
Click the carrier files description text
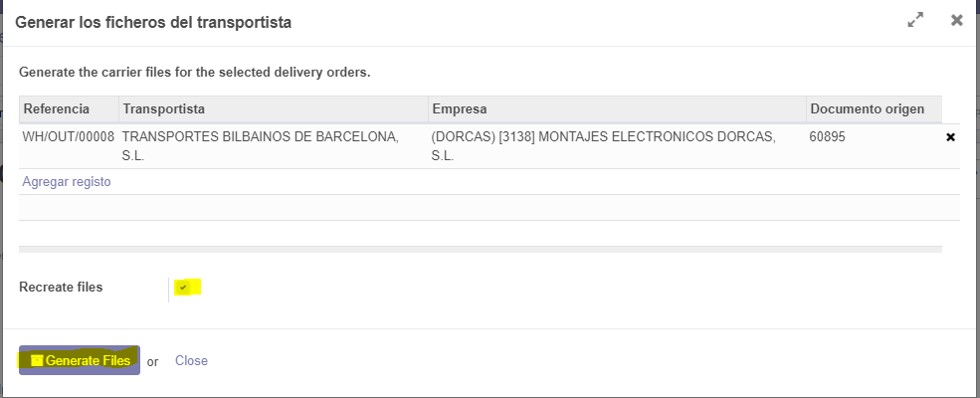click(x=195, y=73)
